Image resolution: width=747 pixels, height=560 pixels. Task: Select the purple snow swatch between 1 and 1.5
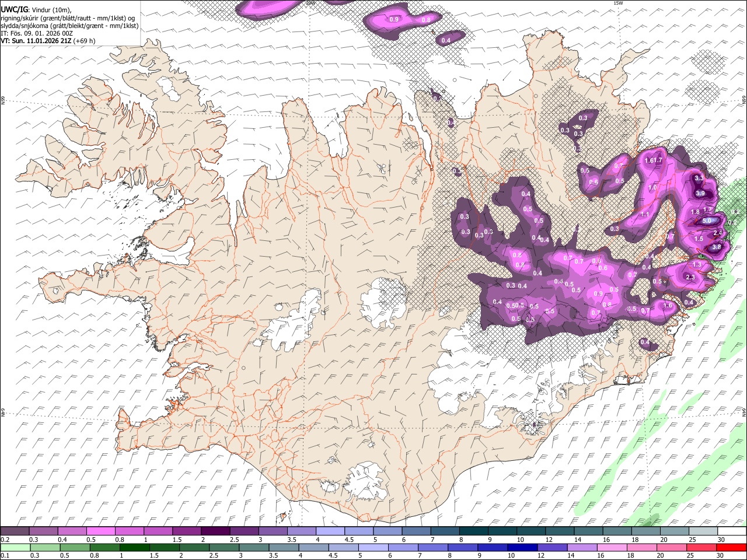pyautogui.click(x=159, y=531)
